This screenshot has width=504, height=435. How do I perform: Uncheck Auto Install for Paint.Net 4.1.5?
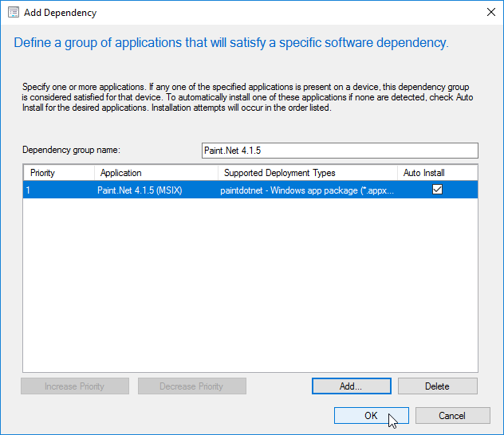click(x=437, y=190)
